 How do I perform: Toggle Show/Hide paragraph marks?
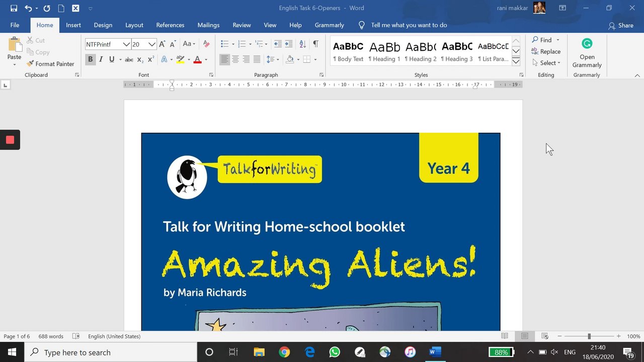[315, 44]
